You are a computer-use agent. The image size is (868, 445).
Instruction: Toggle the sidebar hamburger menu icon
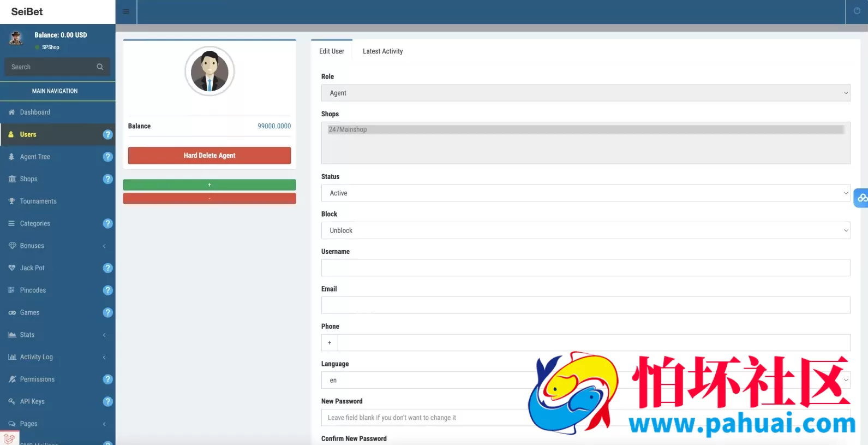126,11
